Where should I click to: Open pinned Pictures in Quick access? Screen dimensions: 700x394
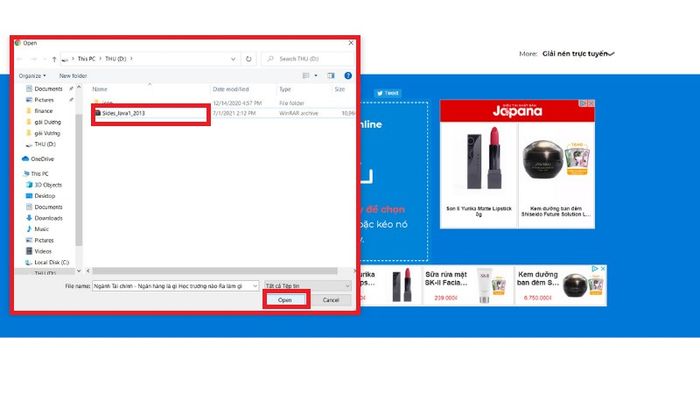44,100
